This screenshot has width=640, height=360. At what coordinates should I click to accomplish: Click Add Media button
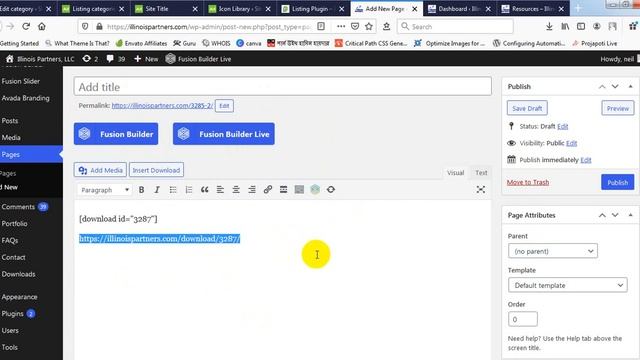coord(100,170)
